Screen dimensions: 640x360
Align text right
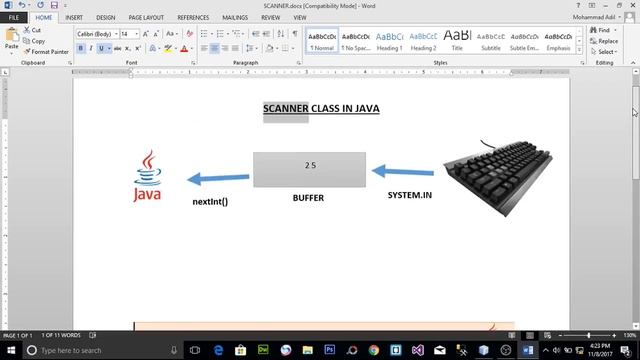225,48
